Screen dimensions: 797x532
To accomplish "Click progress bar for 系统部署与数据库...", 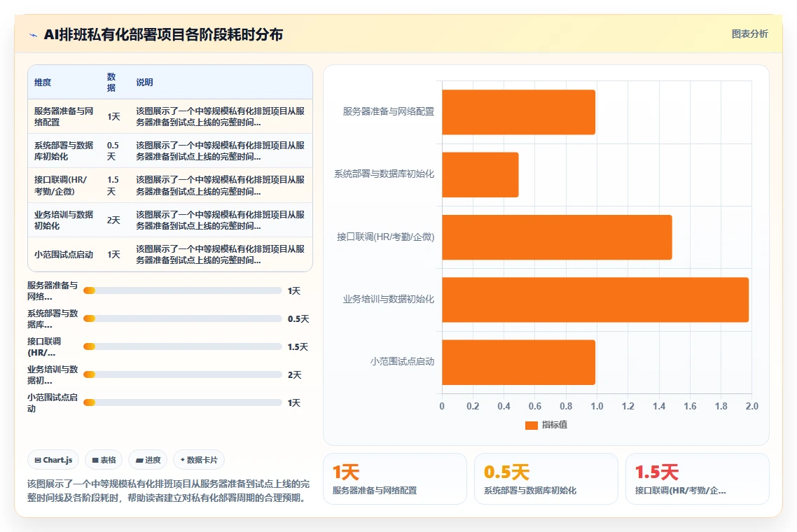I will coord(183,318).
